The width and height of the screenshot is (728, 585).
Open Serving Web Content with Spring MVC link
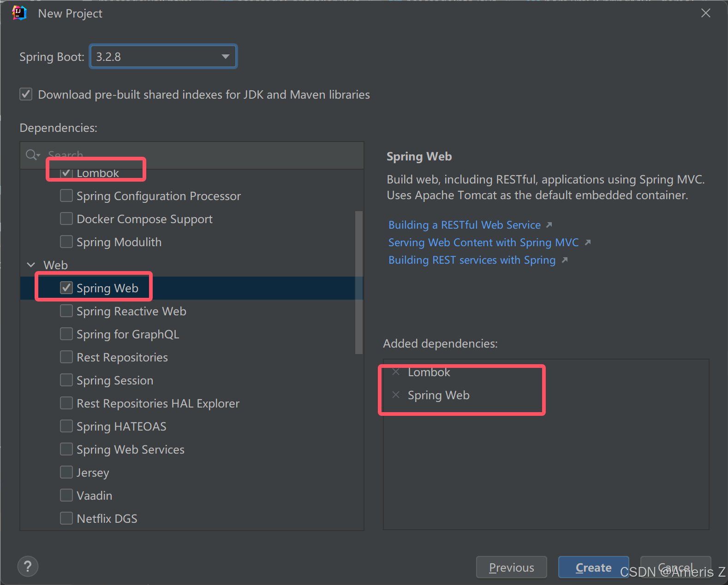(x=483, y=242)
